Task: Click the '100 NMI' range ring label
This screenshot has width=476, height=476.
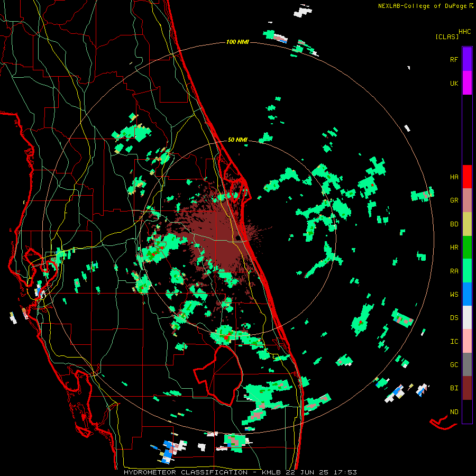Action: (237, 42)
